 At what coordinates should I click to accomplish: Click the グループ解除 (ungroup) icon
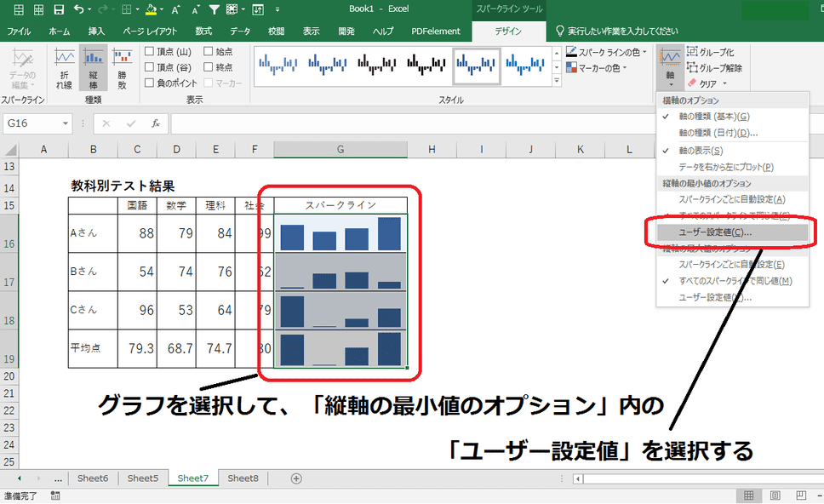click(x=695, y=67)
